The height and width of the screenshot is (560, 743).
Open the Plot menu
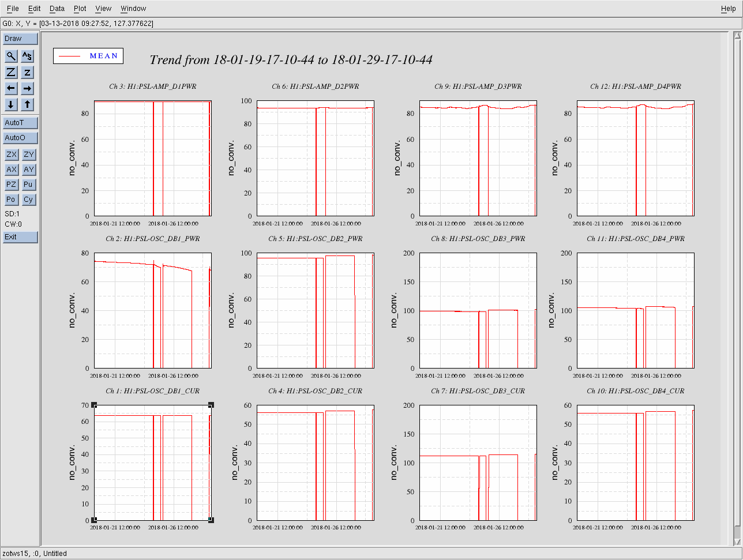[x=80, y=9]
